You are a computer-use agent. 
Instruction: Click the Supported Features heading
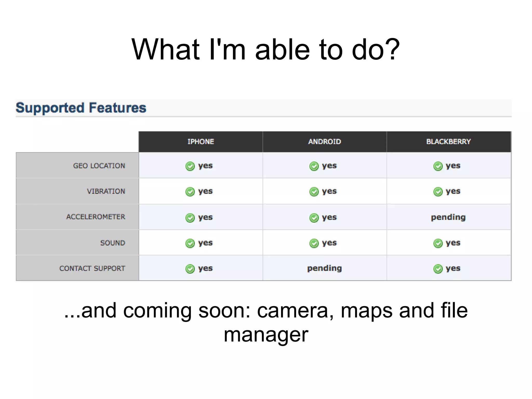(x=81, y=108)
